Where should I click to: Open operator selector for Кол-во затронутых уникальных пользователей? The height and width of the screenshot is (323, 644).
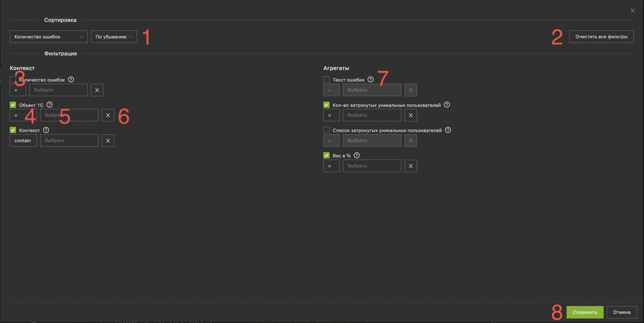coord(331,115)
